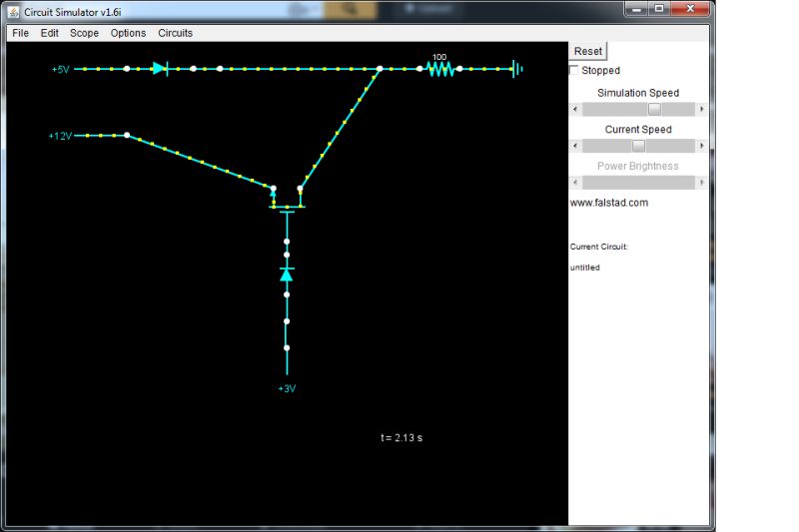The image size is (799, 532).
Task: Open the Circuits menu
Action: click(176, 33)
